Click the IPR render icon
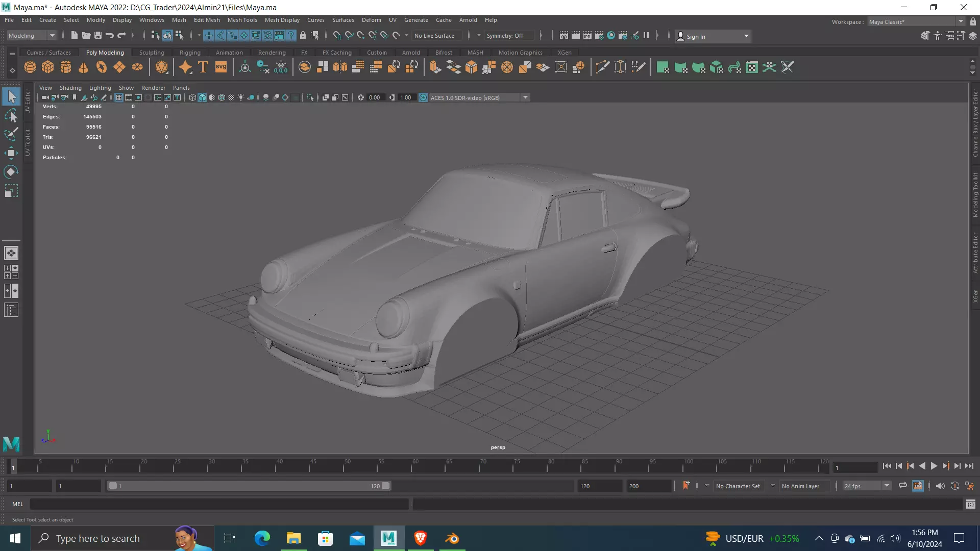 (x=587, y=36)
